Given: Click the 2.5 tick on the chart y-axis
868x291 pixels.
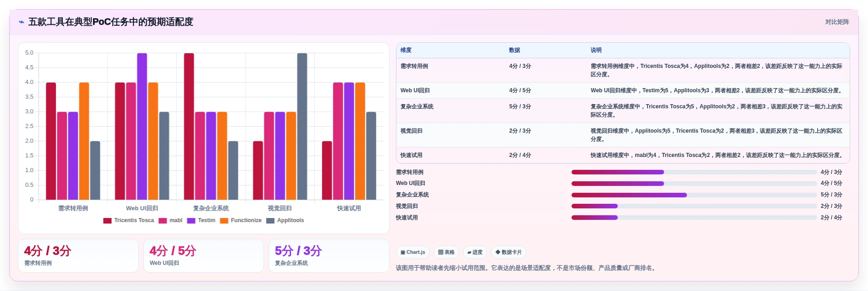Looking at the screenshot, I should (x=29, y=126).
